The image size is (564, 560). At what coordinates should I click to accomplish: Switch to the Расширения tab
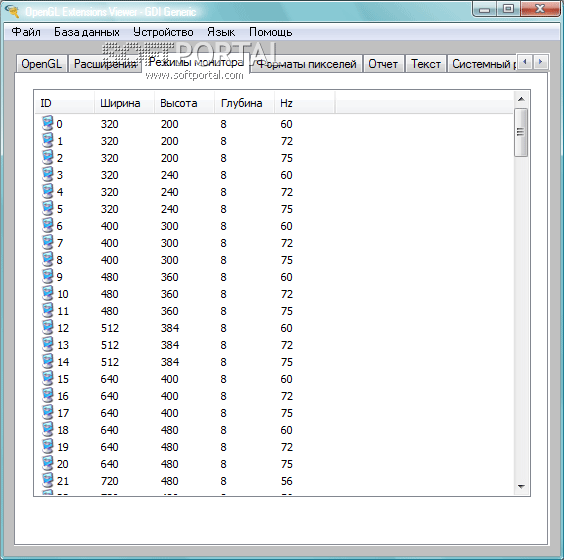[x=105, y=64]
